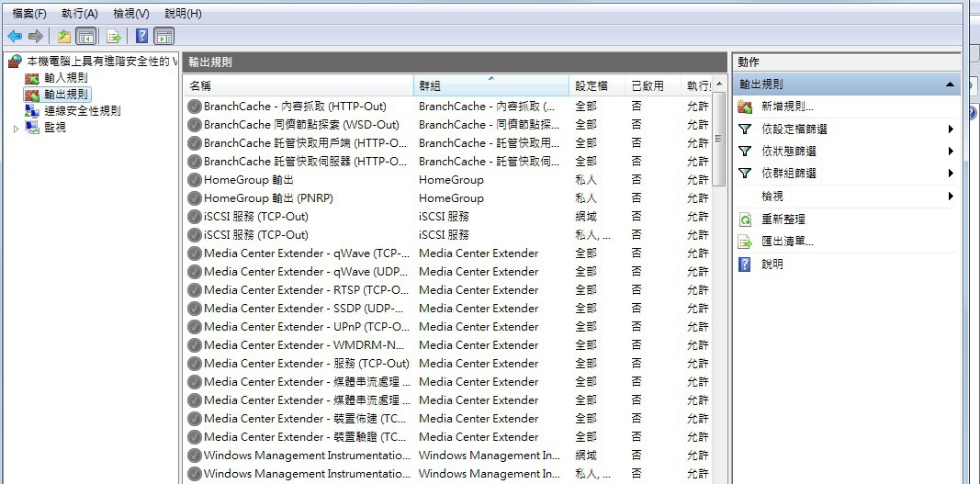Screen dimensions: 980x484
Task: Click the 說明 help icon in actions pane
Action: point(744,264)
